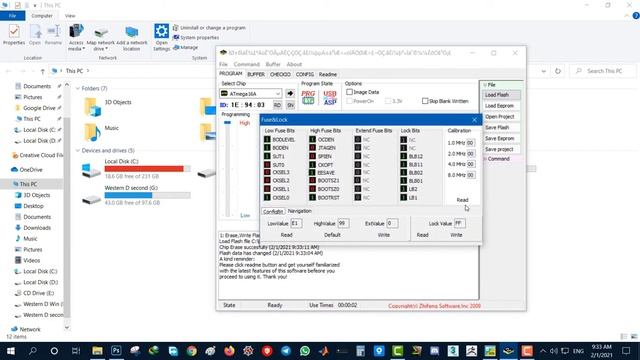Click the LowValue input field
Image resolution: width=640 pixels, height=360 pixels.
296,224
